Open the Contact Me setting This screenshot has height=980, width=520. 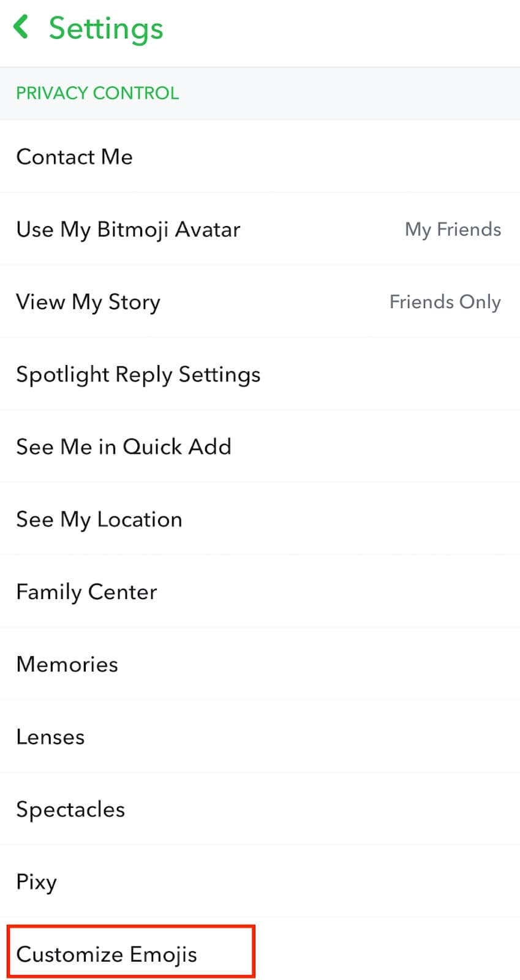(75, 157)
